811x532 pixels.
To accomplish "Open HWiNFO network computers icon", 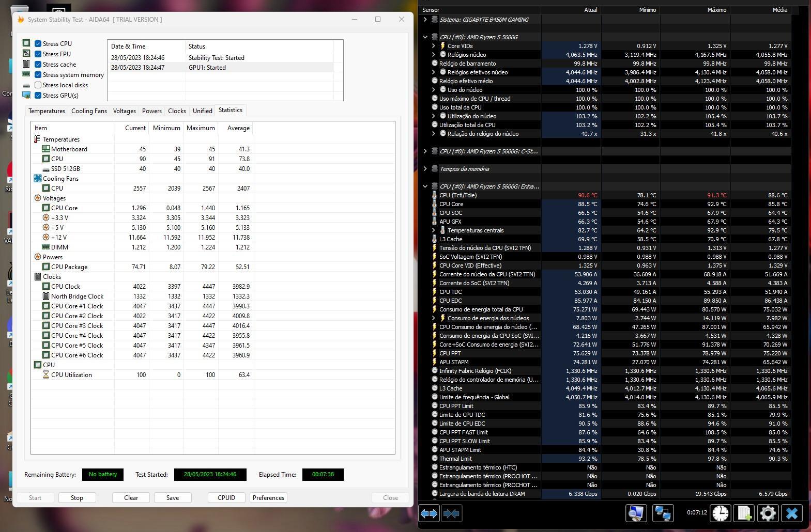I will click(663, 513).
